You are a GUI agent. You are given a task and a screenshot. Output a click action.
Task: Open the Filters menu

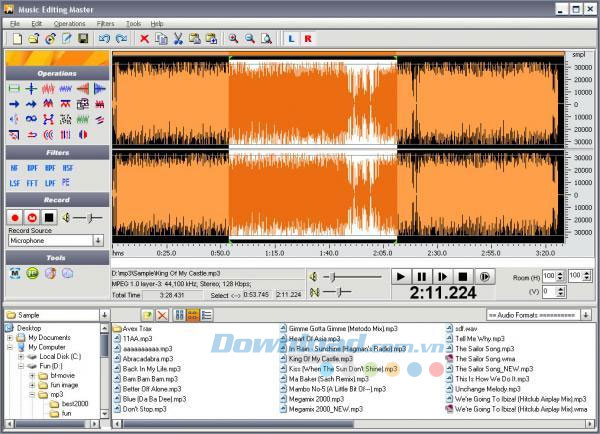click(106, 24)
